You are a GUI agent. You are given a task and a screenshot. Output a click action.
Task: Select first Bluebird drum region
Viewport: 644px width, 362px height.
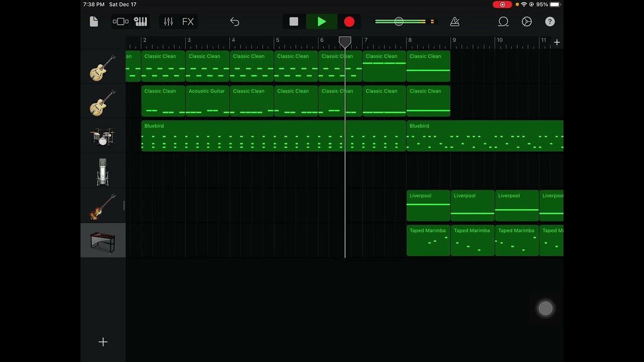274,136
